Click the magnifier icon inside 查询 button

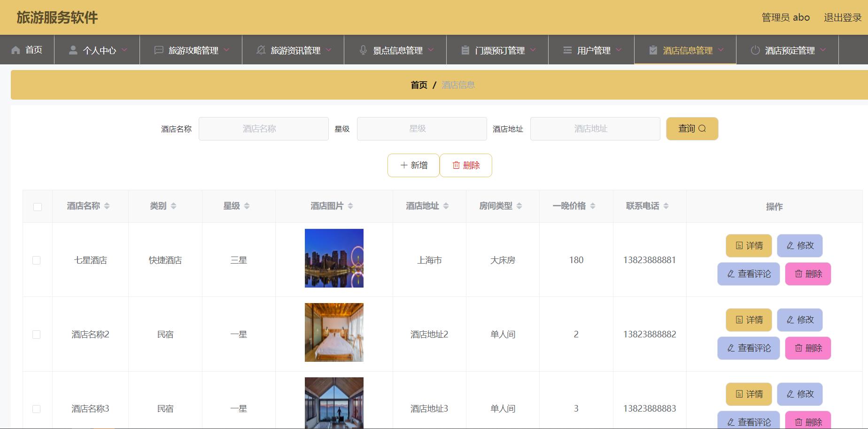coord(703,128)
